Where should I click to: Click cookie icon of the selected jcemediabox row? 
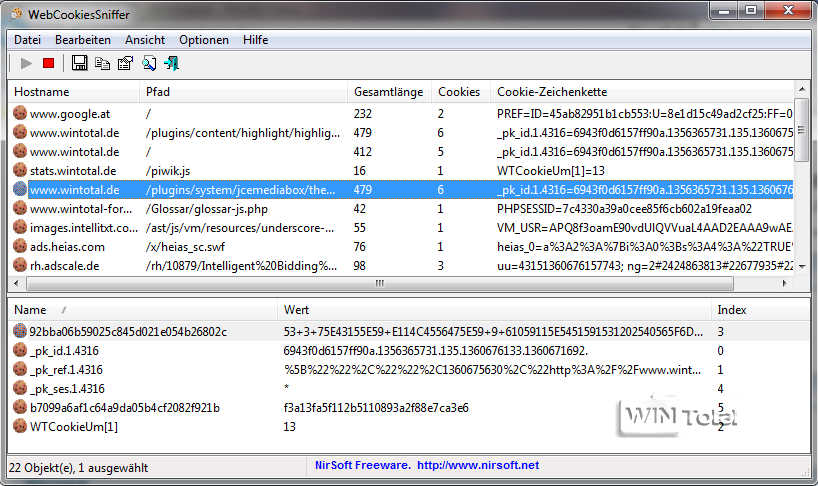[20, 189]
